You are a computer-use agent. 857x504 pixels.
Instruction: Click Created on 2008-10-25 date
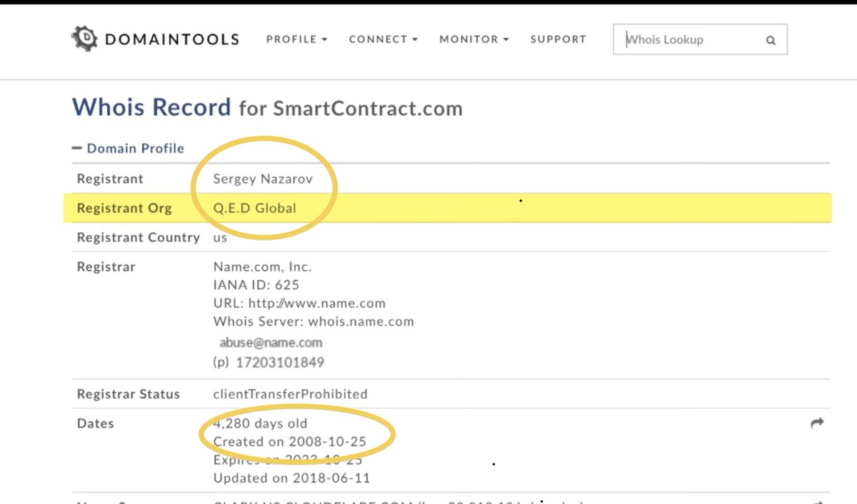pos(290,441)
